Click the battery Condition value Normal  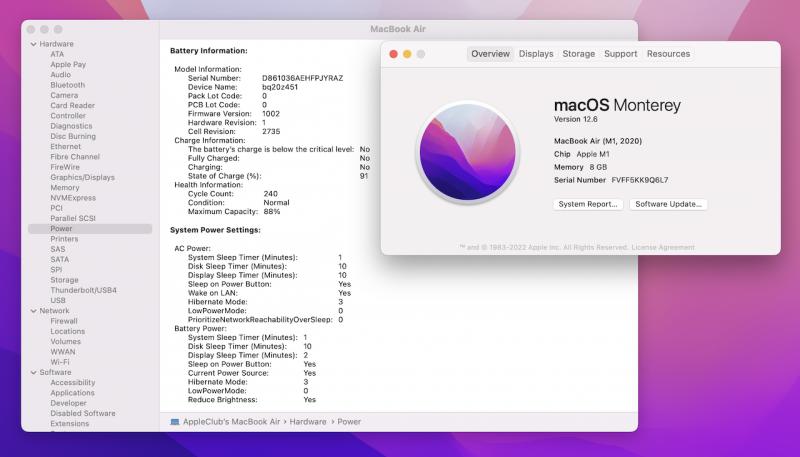(x=276, y=202)
